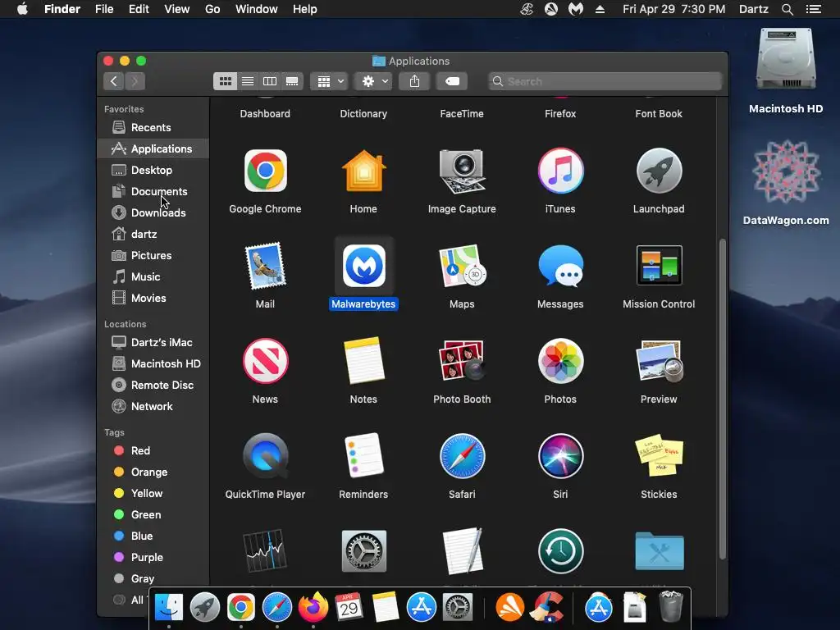Viewport: 840px width, 630px height.
Task: Select the QuickTime Player app icon
Action: coord(265,456)
